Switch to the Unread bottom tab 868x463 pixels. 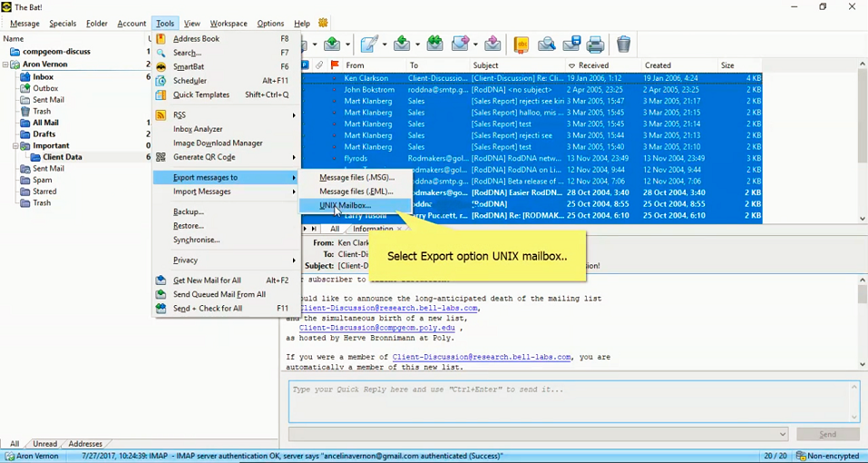[x=44, y=444]
